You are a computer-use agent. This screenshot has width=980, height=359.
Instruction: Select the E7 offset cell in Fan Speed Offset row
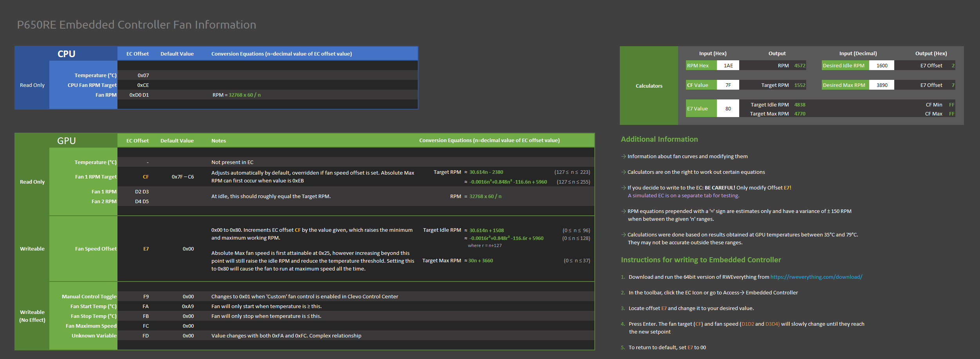(146, 249)
